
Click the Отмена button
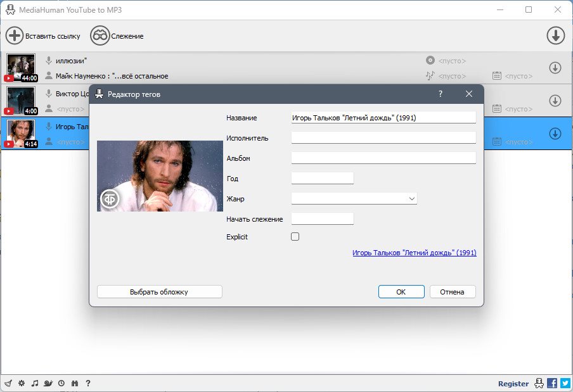(453, 292)
